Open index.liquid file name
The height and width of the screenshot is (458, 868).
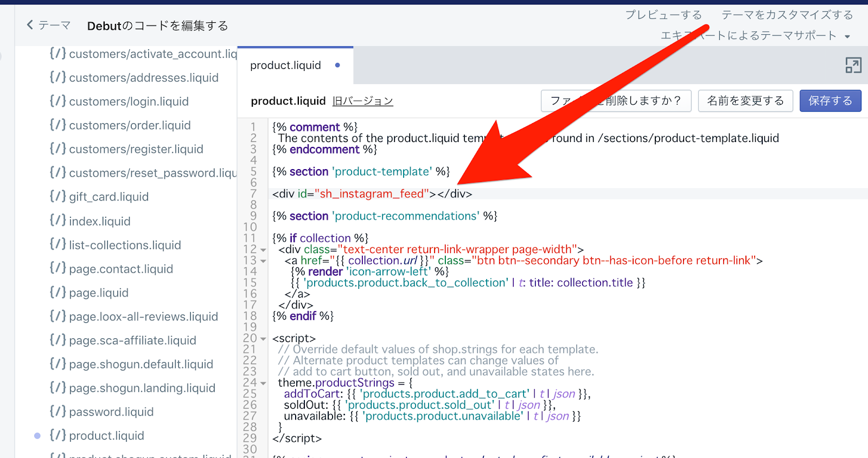100,221
